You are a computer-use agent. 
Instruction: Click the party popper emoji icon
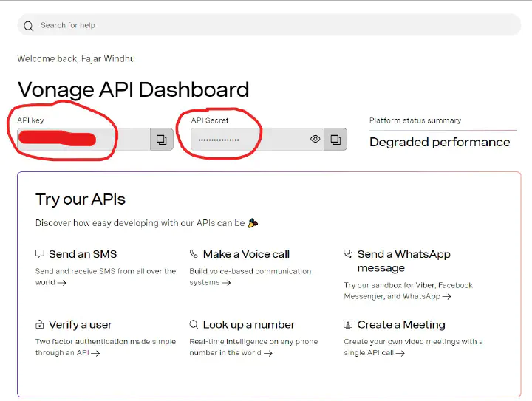(x=253, y=223)
